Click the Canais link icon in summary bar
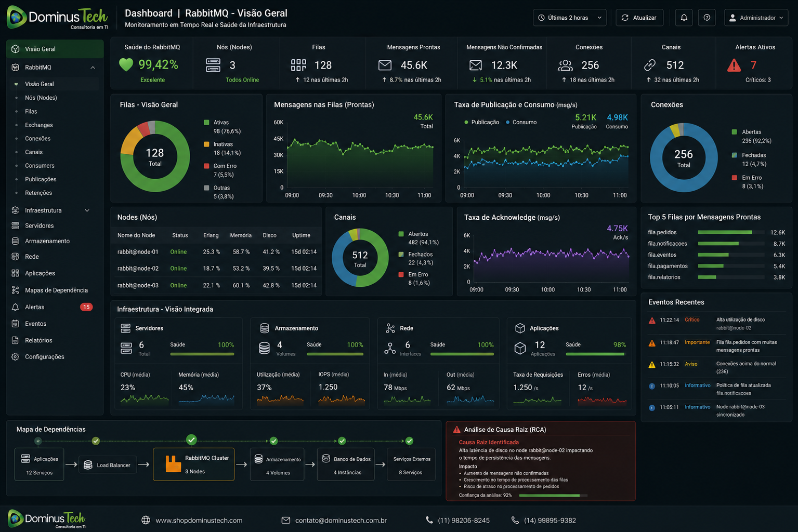The image size is (798, 532). (x=650, y=65)
